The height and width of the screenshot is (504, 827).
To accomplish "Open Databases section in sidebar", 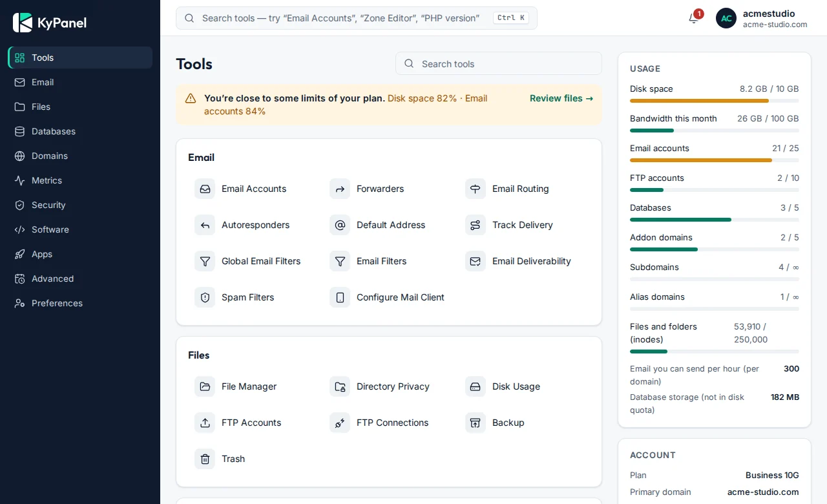I will click(80, 131).
